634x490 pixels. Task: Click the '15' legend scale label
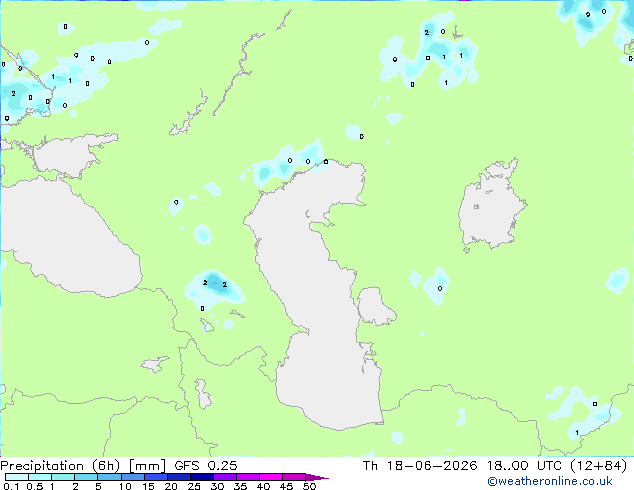[148, 486]
